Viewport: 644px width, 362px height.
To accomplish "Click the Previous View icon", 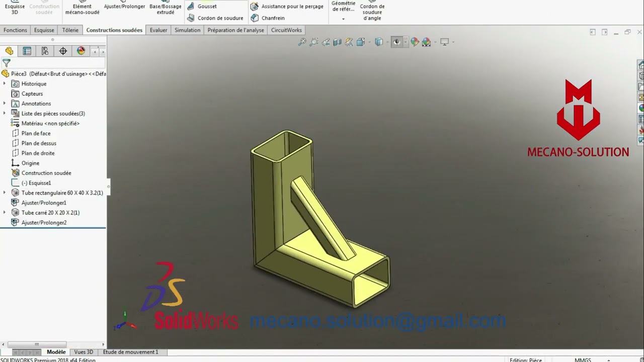I will pyautogui.click(x=326, y=42).
